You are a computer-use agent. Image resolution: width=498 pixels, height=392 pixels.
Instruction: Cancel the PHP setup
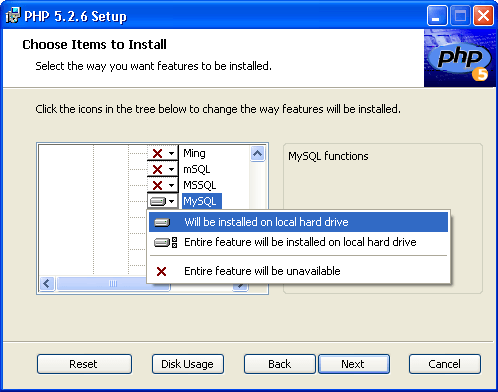pyautogui.click(x=445, y=364)
